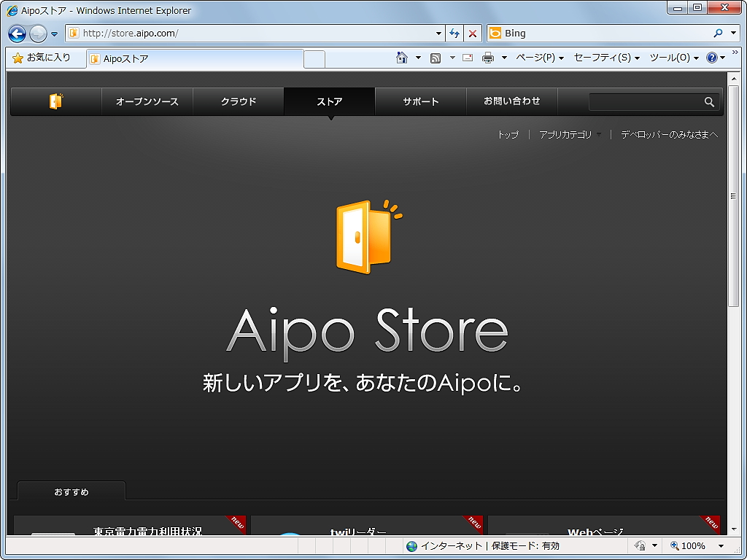Screen dimensions: 747x560
Task: Click the email icon on the toolbar
Action: tap(467, 57)
